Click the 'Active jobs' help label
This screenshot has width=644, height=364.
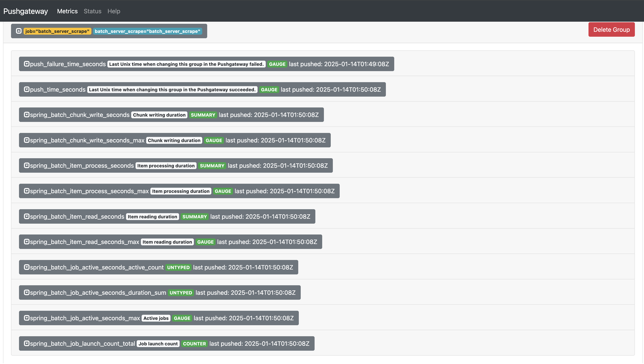tap(156, 319)
